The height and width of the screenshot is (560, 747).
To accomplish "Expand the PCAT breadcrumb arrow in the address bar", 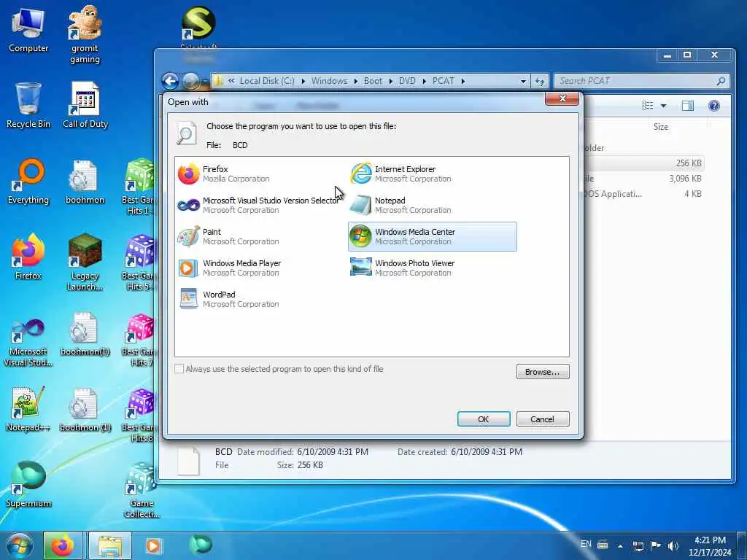I will pyautogui.click(x=462, y=81).
